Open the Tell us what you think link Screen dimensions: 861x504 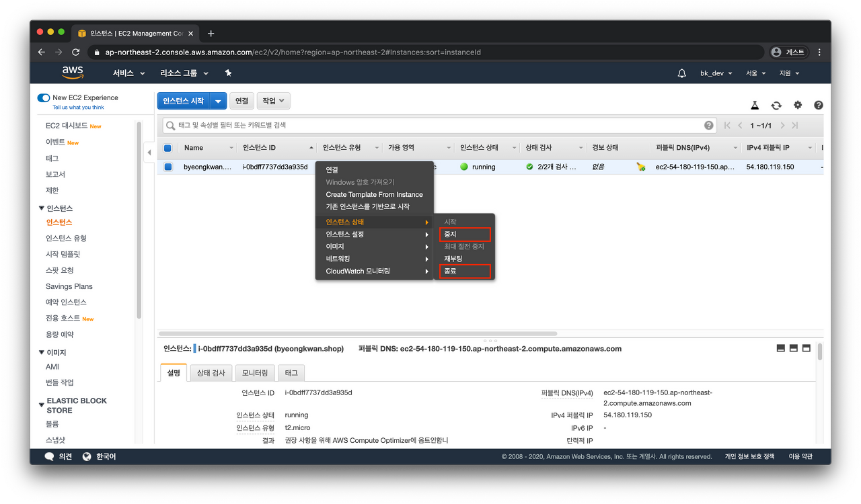(78, 108)
